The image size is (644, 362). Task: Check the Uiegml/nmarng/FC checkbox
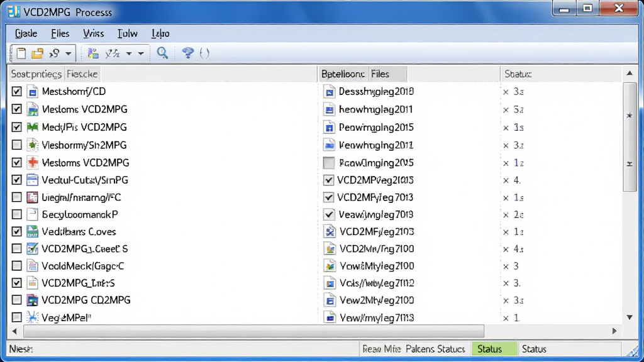16,197
